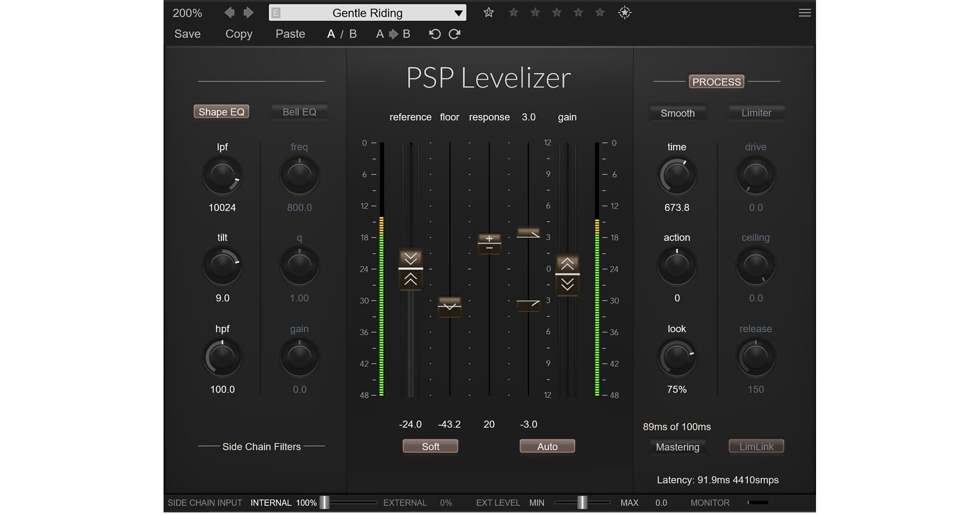Change the 200% zoom scale

click(x=187, y=13)
